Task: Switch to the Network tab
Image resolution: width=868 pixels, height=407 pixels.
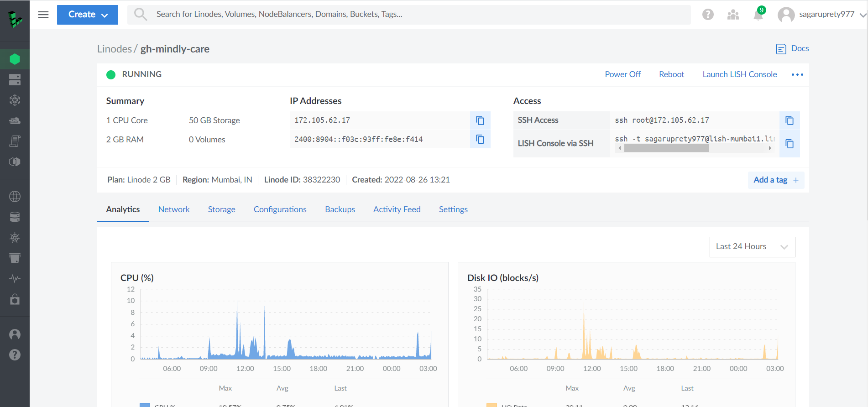Action: point(174,209)
